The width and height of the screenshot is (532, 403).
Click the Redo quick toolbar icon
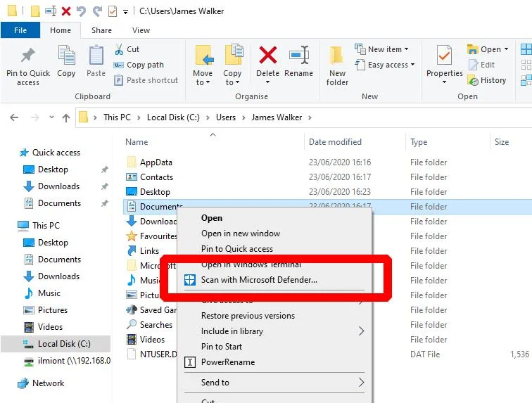pos(97,11)
